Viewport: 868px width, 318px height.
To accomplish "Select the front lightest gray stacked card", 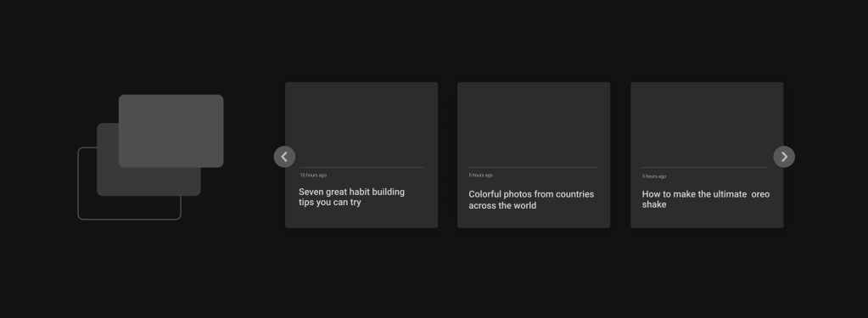I will (x=171, y=131).
